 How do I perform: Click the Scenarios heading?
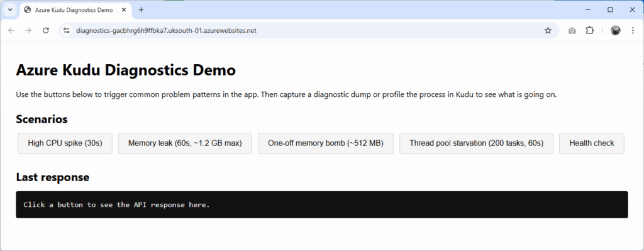[42, 120]
